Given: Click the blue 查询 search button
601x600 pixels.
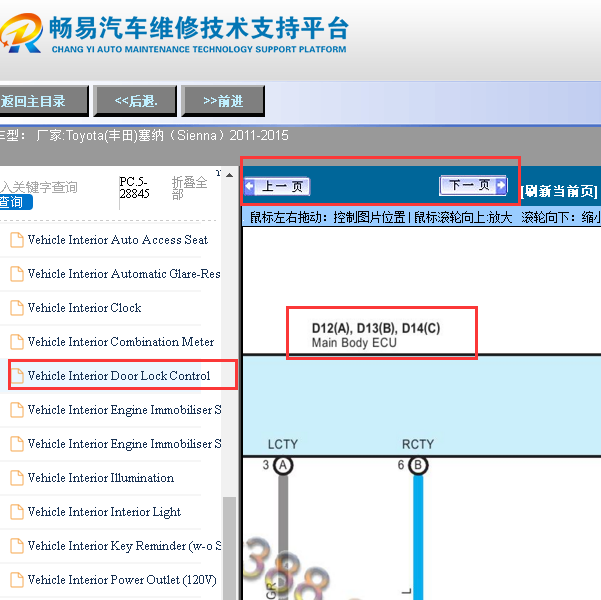Looking at the screenshot, I should [16, 202].
